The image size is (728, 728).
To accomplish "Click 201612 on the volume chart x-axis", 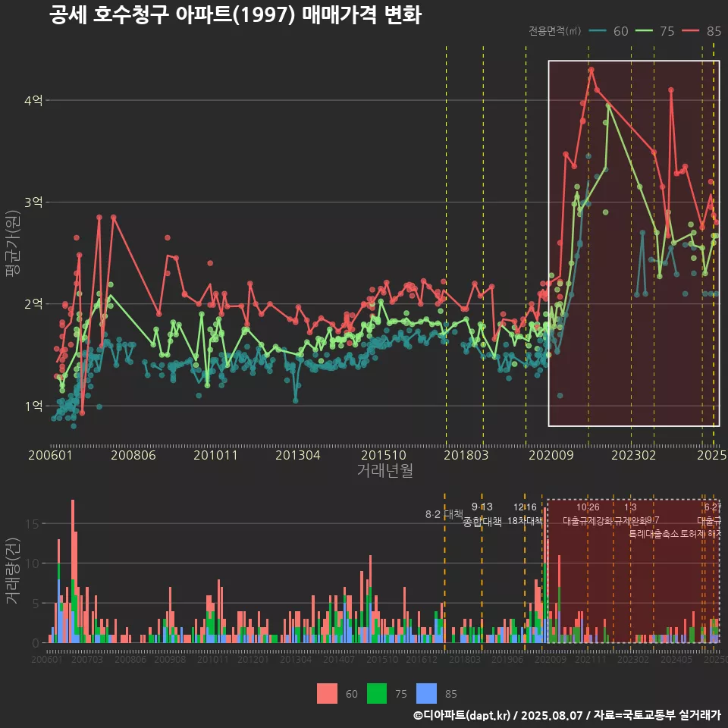I will tap(422, 659).
